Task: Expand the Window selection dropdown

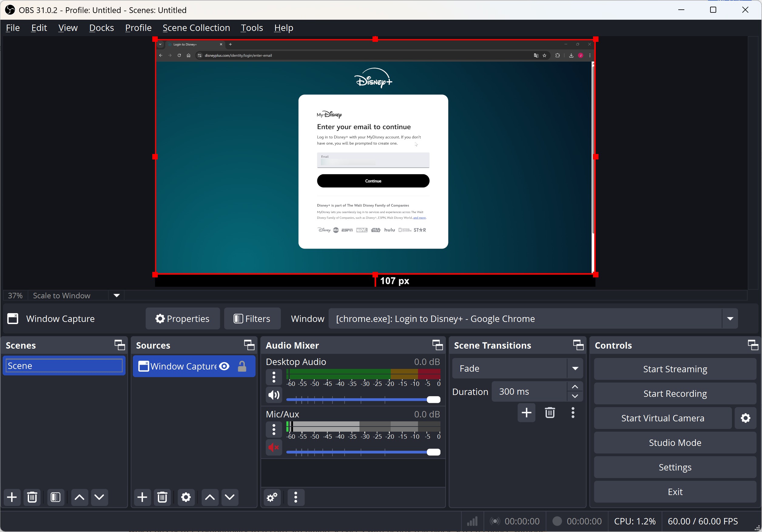Action: tap(730, 319)
